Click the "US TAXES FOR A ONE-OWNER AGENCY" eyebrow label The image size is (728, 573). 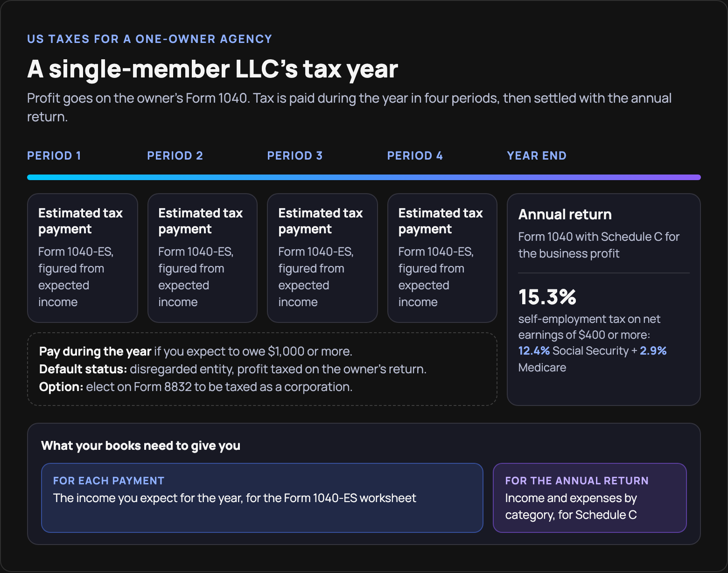point(149,39)
